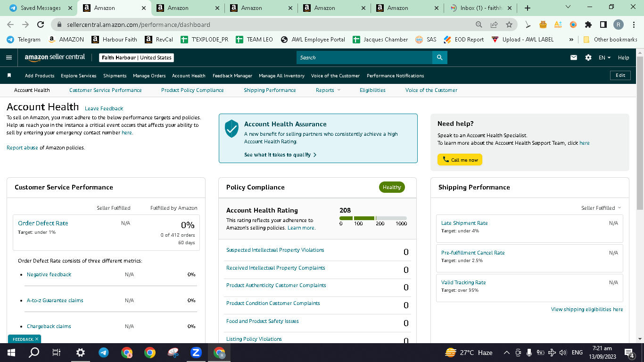Click the Edit button in the navigation bar
Viewport: 644px width, 362px height.
pyautogui.click(x=620, y=75)
